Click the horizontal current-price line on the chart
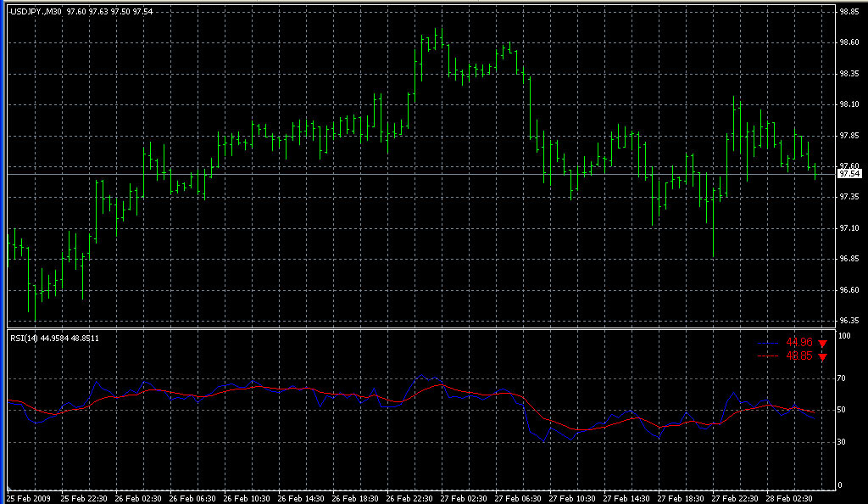 420,175
